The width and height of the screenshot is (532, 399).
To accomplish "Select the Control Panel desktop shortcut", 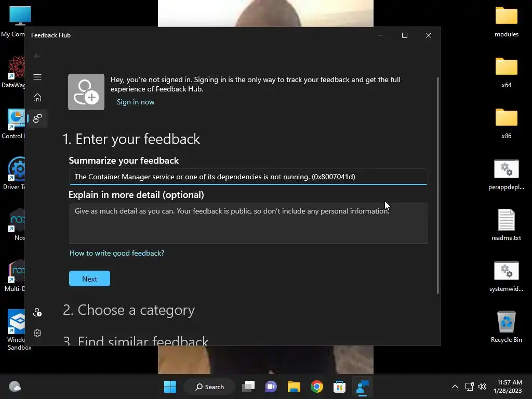I will (x=14, y=124).
